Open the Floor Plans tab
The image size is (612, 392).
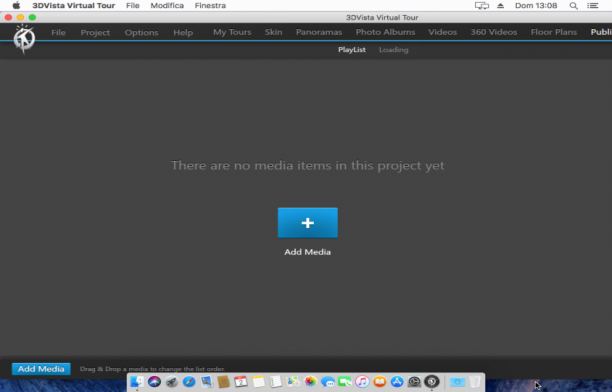point(553,32)
